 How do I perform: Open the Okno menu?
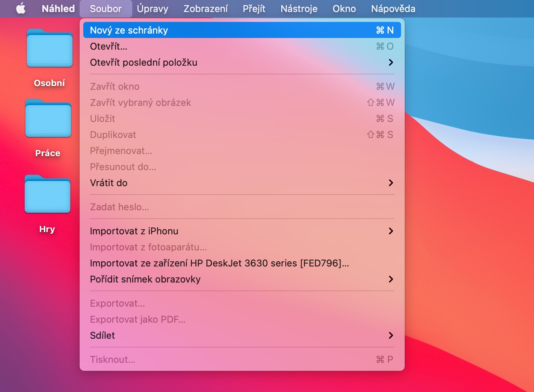pyautogui.click(x=344, y=8)
